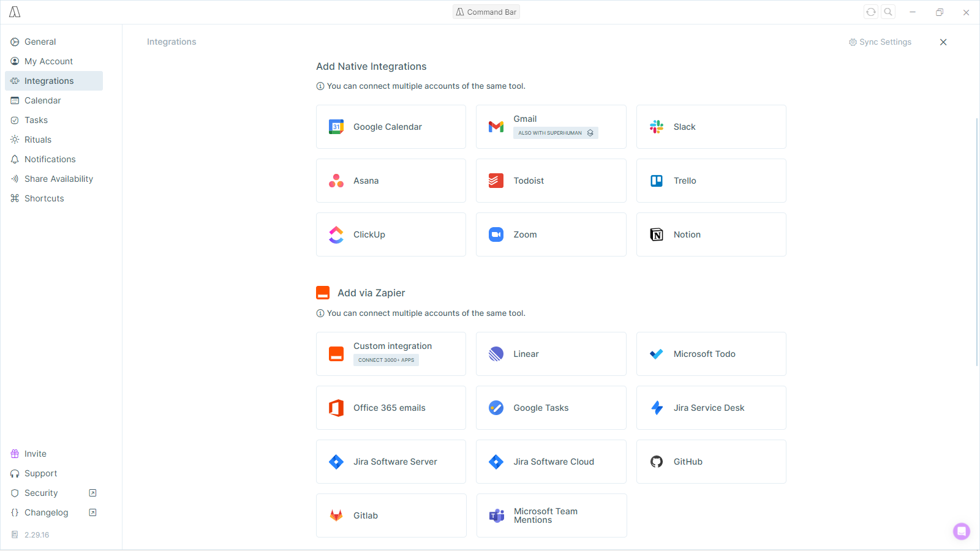Click the Google Calendar icon

(x=336, y=127)
